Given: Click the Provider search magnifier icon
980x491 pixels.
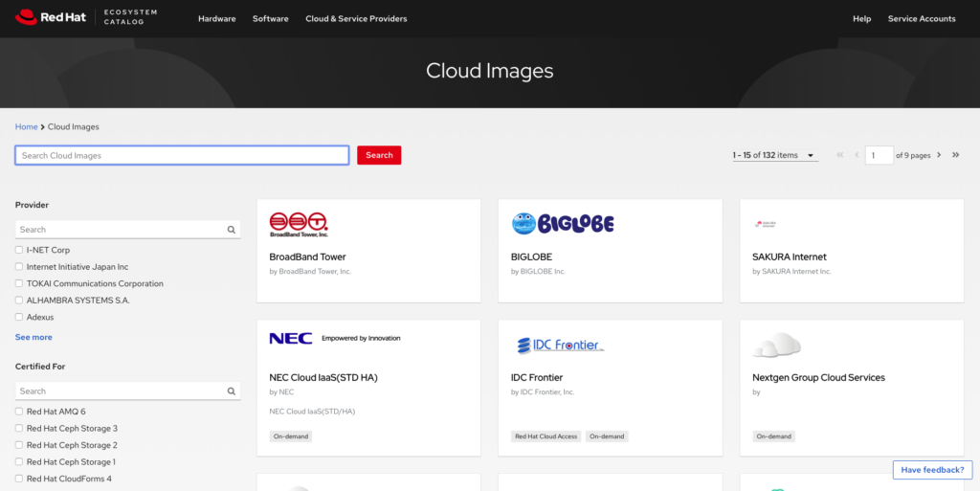Looking at the screenshot, I should pos(232,230).
